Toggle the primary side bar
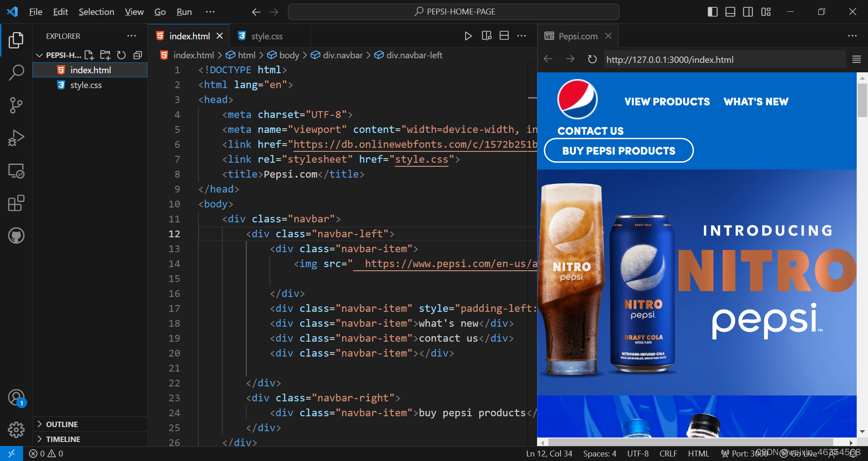868x461 pixels. [x=712, y=12]
